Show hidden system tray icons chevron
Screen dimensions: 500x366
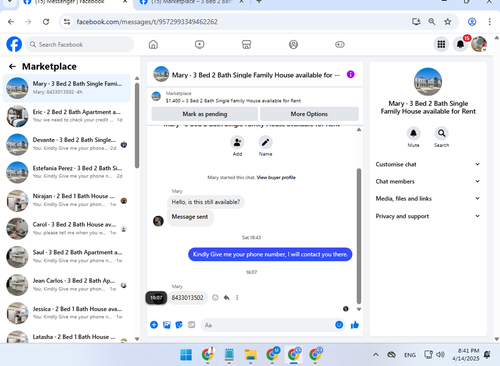point(375,355)
